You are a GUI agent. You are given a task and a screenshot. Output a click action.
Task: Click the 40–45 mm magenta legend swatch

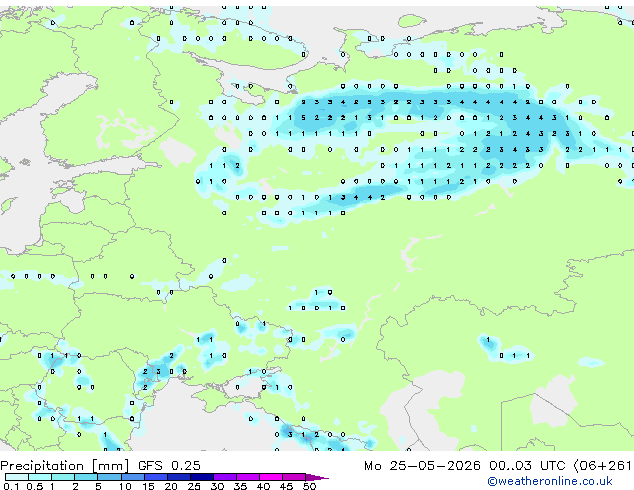[271, 477]
